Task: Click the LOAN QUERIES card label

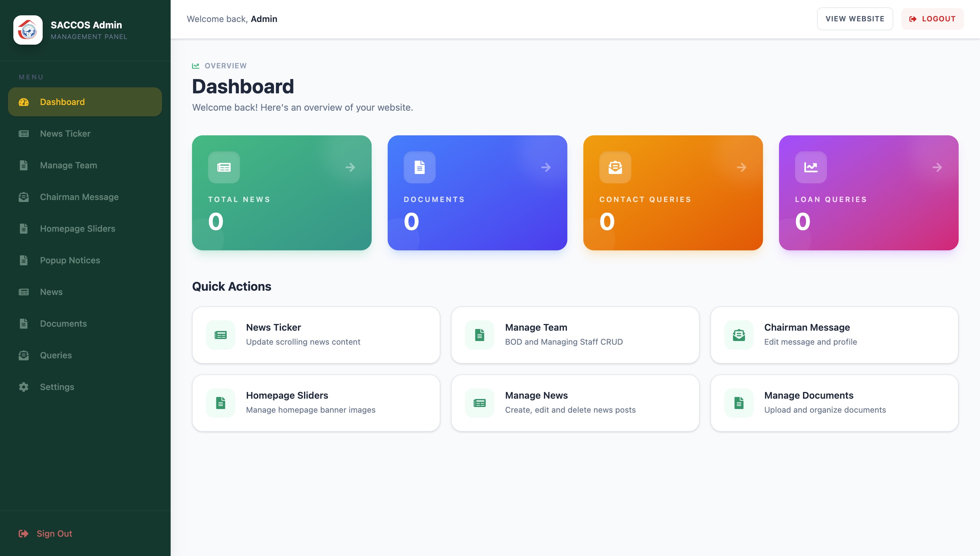Action: pos(831,199)
